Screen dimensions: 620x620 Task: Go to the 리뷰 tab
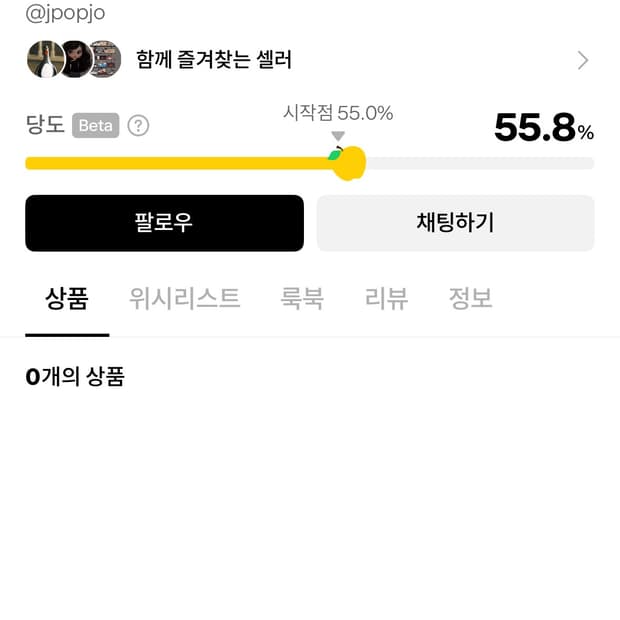[386, 298]
